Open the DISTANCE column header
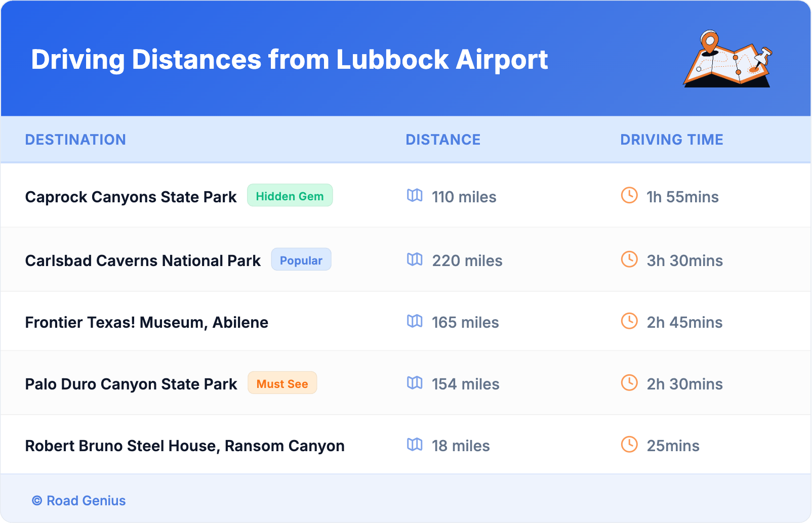 coord(443,140)
